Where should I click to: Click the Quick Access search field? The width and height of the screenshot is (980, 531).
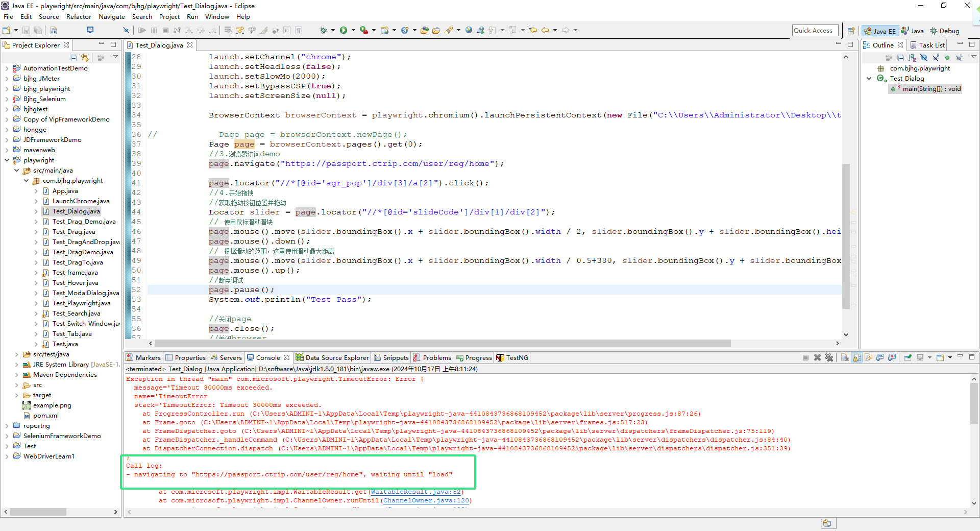[x=815, y=31]
